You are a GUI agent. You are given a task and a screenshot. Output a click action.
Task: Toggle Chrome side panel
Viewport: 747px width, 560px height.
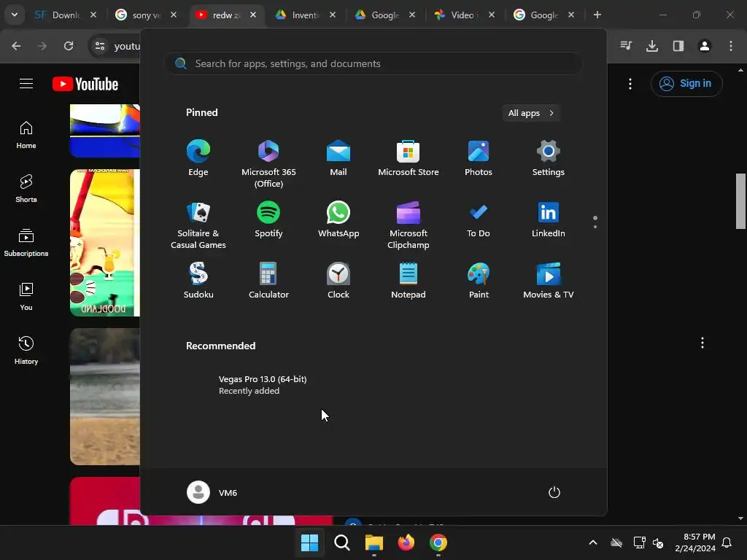678,46
